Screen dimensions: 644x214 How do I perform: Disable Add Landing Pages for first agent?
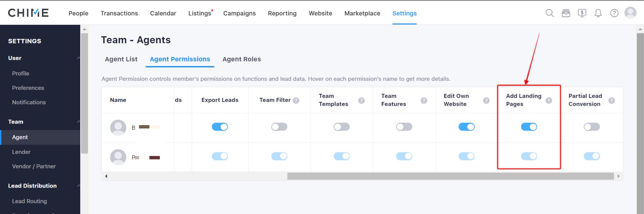(529, 127)
